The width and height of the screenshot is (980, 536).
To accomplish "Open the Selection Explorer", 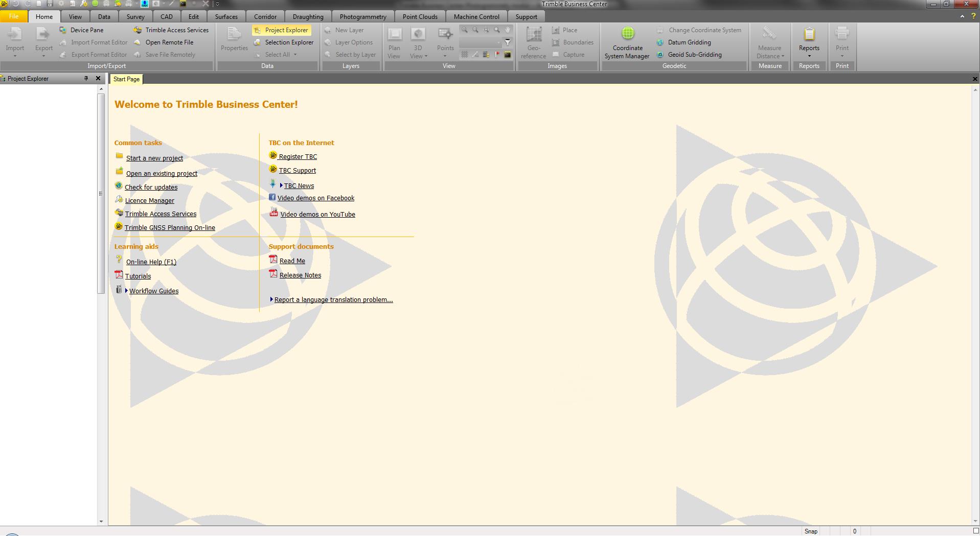I will point(284,42).
